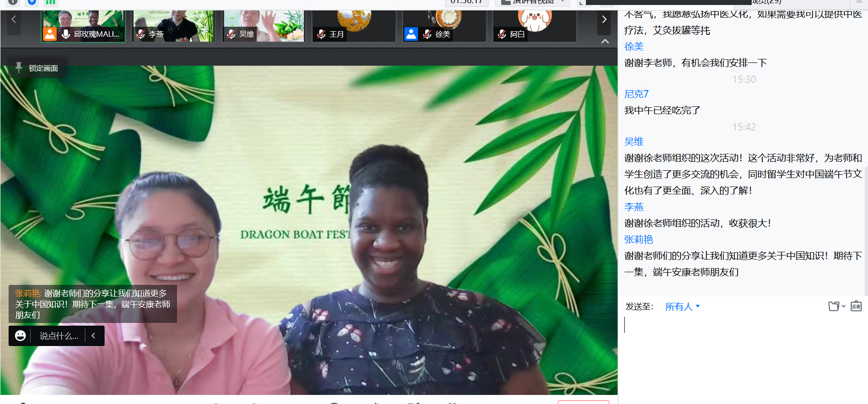This screenshot has height=404, width=868.
Task: Collapse the participant video strip
Action: (x=604, y=41)
